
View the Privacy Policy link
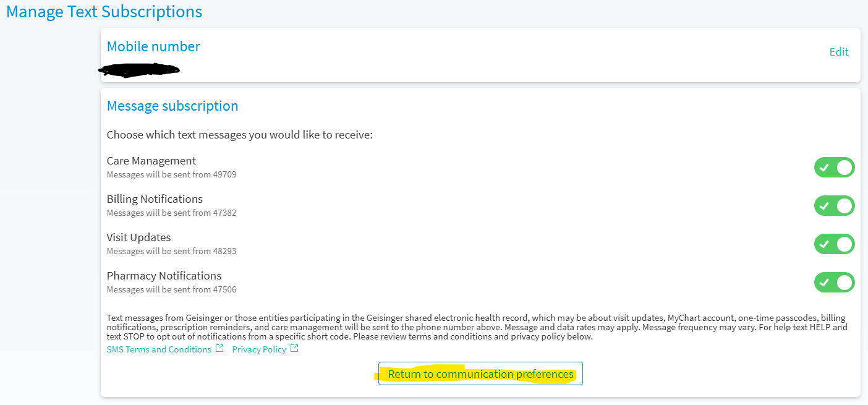[259, 349]
